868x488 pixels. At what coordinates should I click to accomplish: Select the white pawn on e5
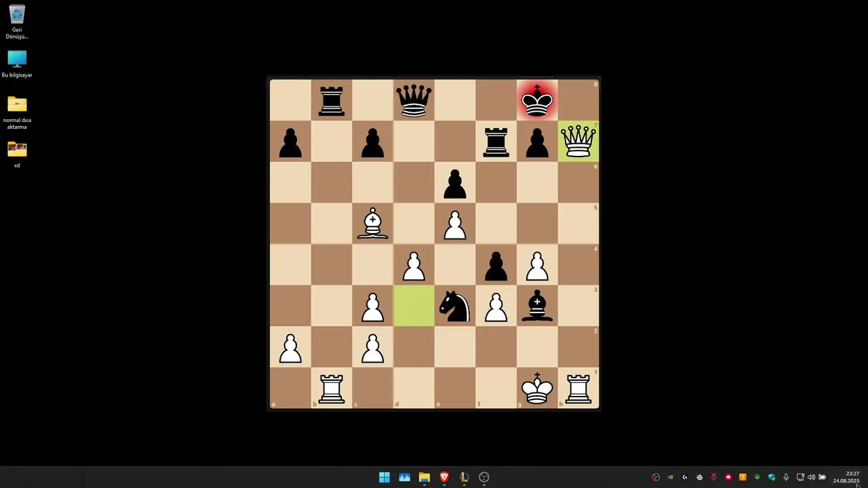(x=455, y=224)
